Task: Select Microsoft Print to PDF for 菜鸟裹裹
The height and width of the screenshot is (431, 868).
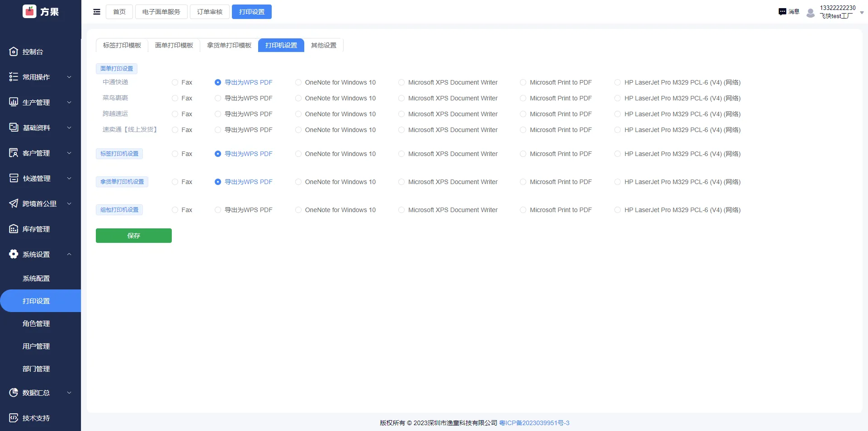Action: tap(523, 98)
